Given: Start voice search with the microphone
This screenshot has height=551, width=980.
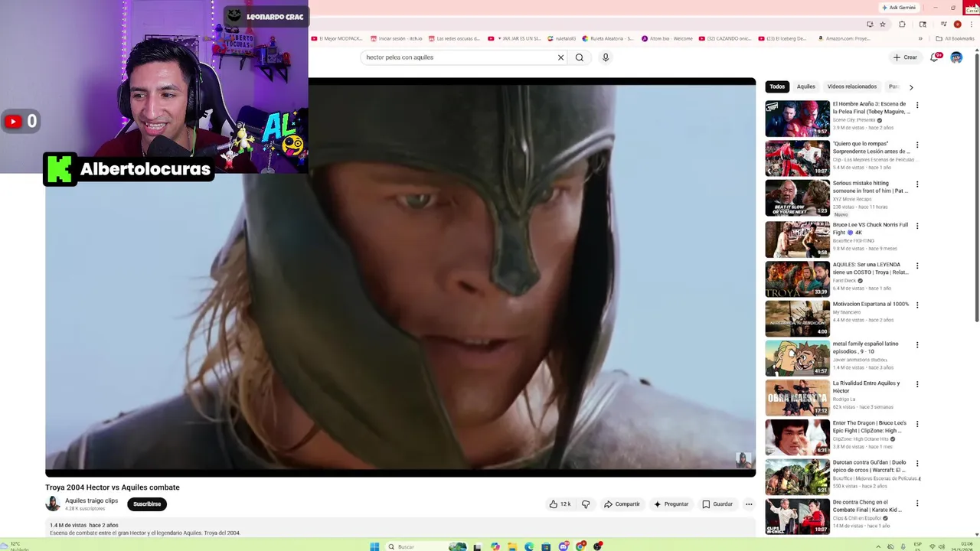Looking at the screenshot, I should (606, 57).
